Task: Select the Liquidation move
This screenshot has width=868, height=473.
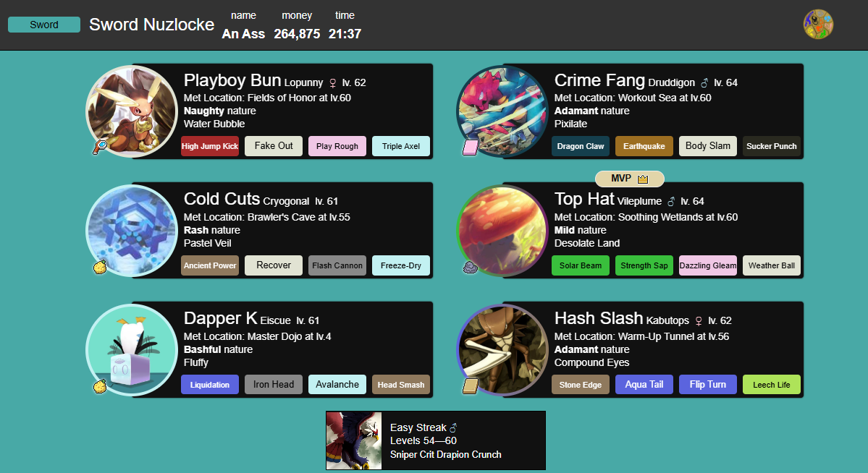Action: [x=210, y=385]
